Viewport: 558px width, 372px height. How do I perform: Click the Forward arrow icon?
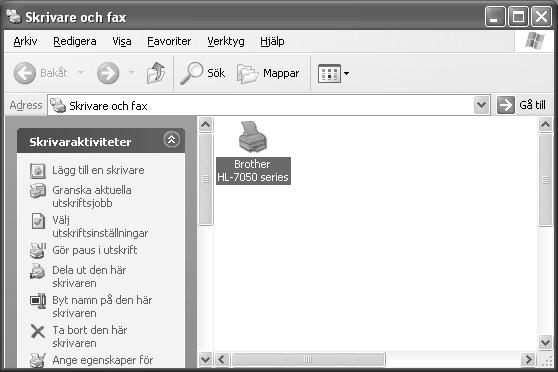(108, 73)
